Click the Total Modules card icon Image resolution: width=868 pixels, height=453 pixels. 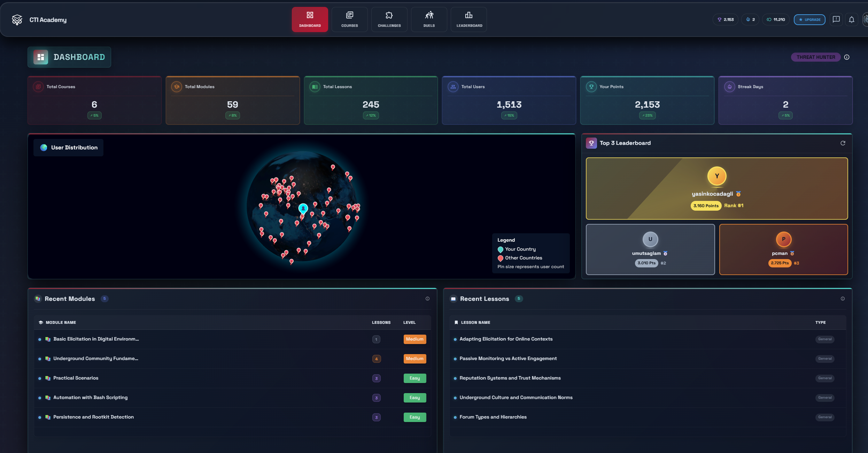tap(177, 87)
